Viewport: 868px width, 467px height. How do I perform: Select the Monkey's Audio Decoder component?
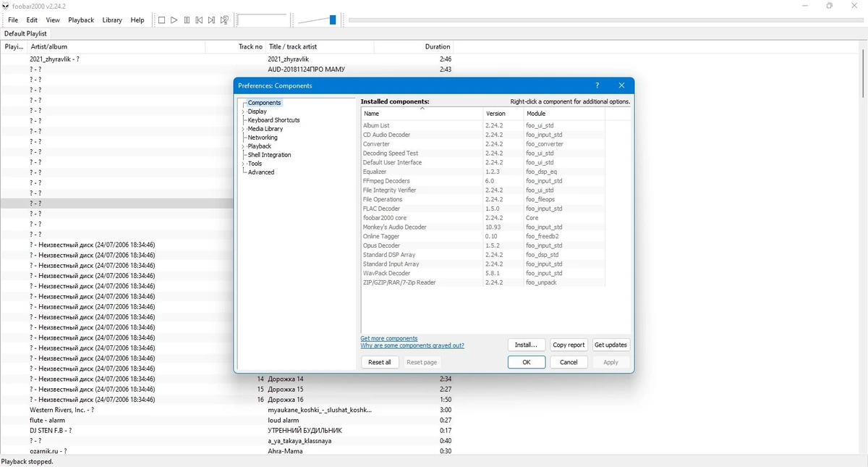[482, 227]
